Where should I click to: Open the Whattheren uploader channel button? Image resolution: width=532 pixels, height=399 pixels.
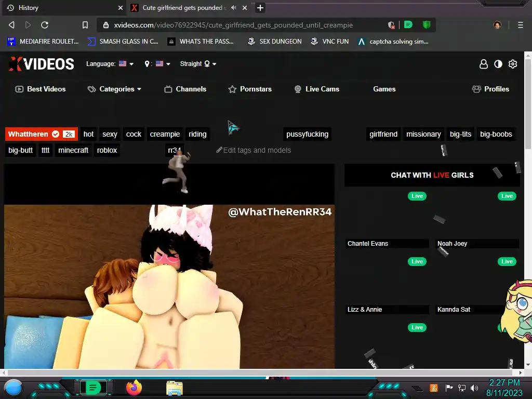pos(42,134)
